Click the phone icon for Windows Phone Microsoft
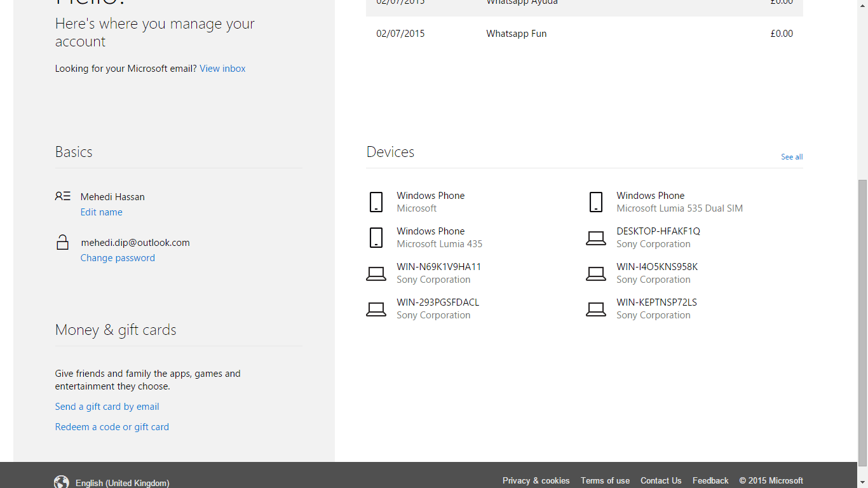Image resolution: width=868 pixels, height=488 pixels. pos(376,202)
